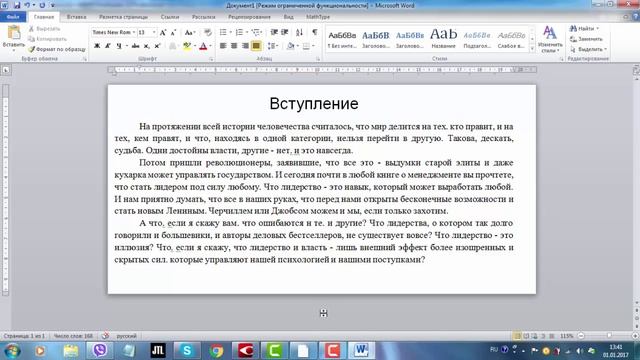Open Skype from the taskbar
This screenshot has width=640, height=360.
(187, 351)
